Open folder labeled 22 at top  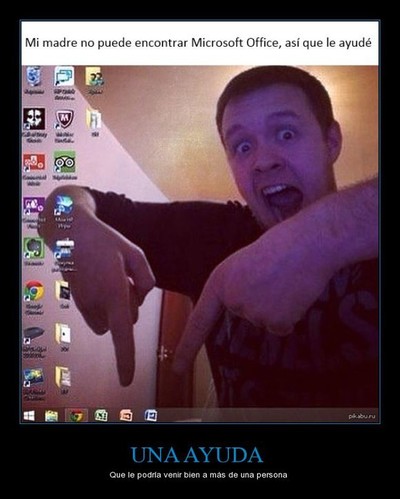tap(94, 77)
